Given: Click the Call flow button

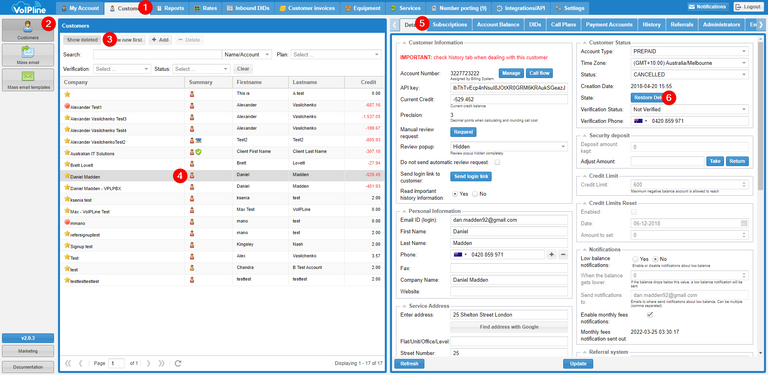Looking at the screenshot, I should (x=539, y=73).
